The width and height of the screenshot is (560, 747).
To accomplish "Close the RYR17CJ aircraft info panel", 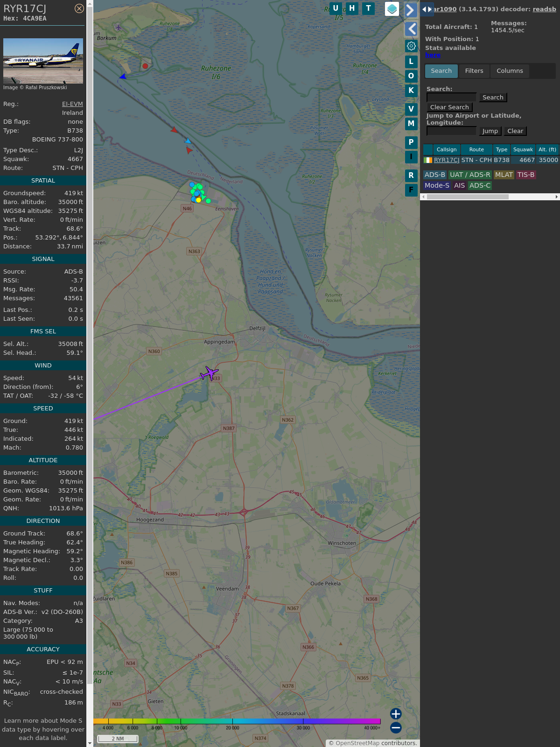I will [x=79, y=8].
